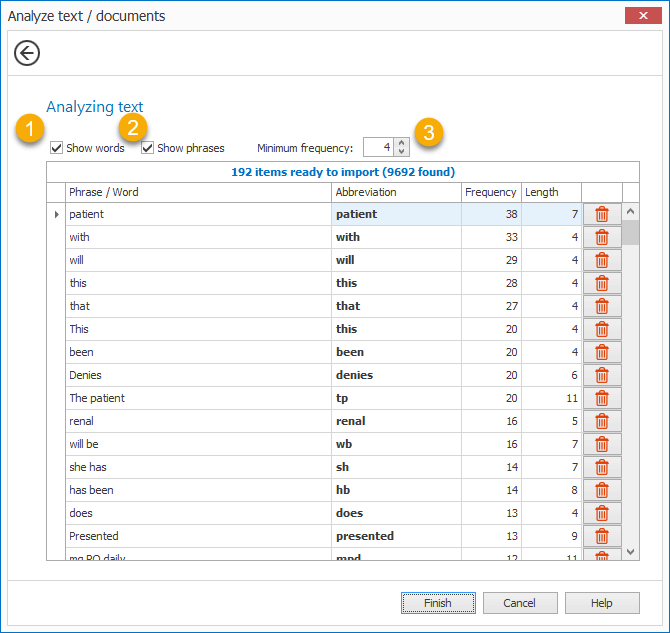Toggle the Show words checkbox
Viewport: 670px width, 633px height.
[x=56, y=148]
